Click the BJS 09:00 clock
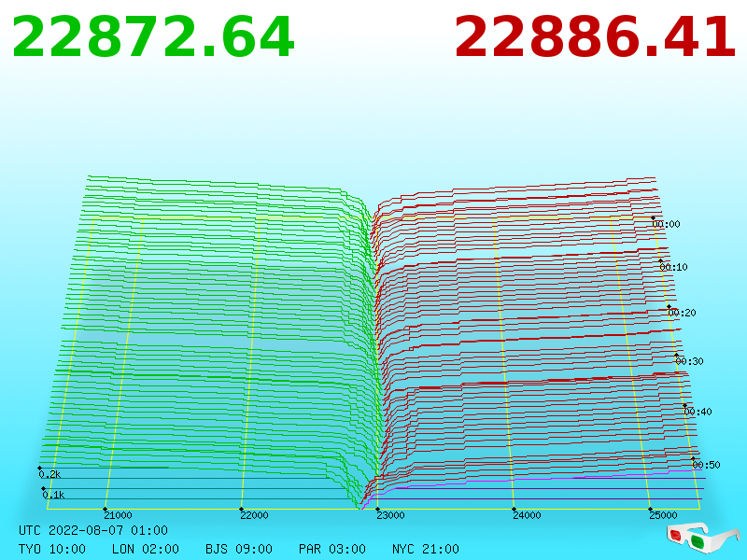The height and width of the screenshot is (560, 747). click(x=239, y=549)
